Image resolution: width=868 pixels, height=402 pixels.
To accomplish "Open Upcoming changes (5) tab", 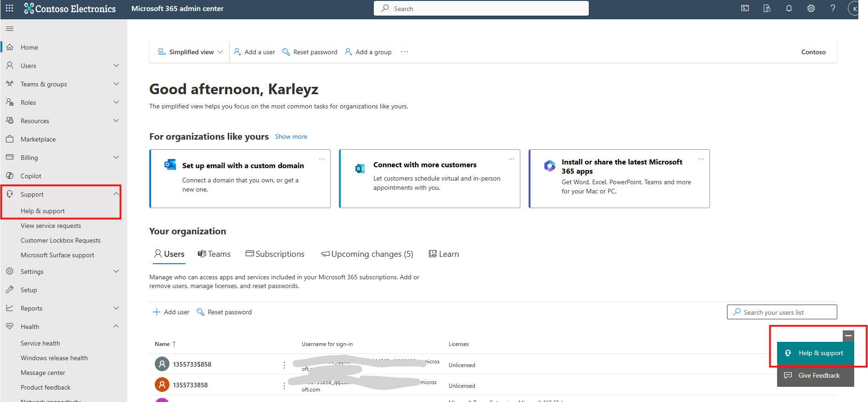I will (367, 254).
